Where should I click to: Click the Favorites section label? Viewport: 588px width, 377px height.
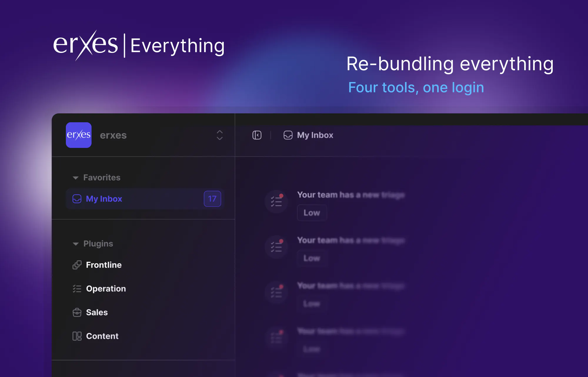[102, 177]
